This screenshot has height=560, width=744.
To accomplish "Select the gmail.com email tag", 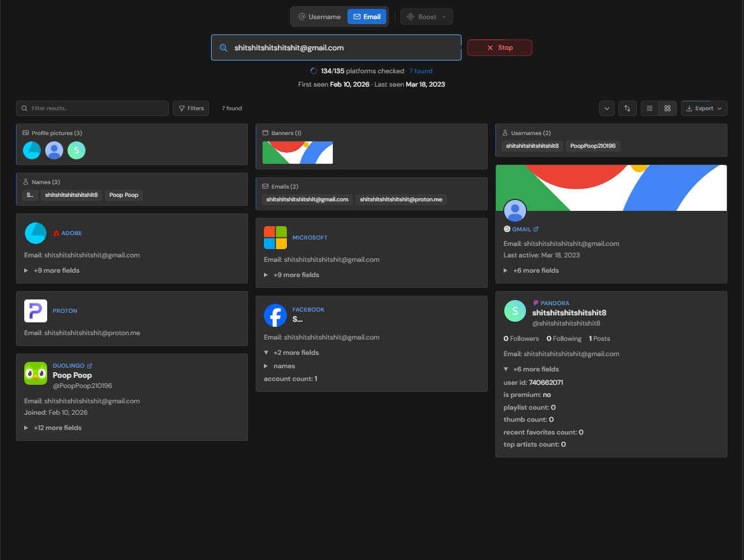I will (x=307, y=199).
